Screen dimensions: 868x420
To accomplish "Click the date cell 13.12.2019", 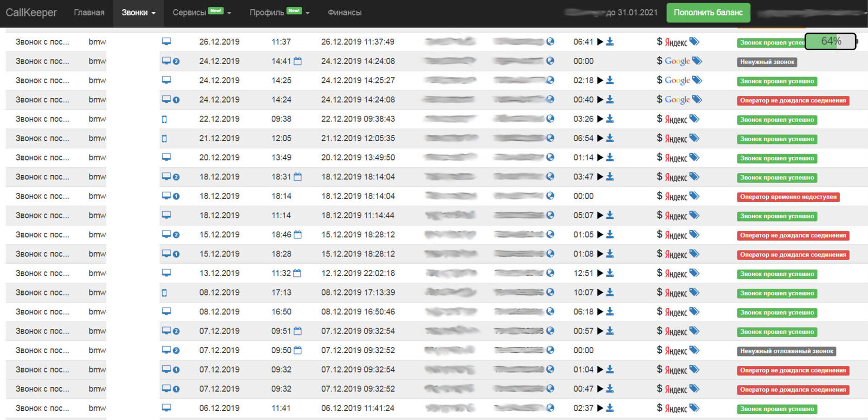I will point(220,274).
